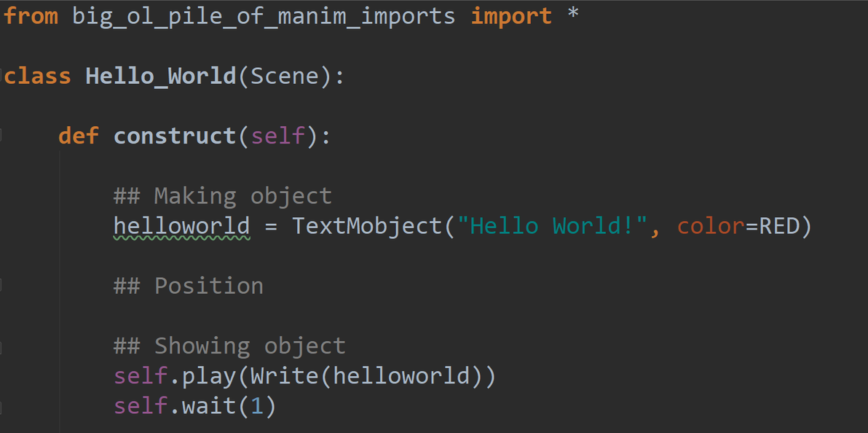
Task: Click the asterisk in the import statement
Action: (x=572, y=16)
